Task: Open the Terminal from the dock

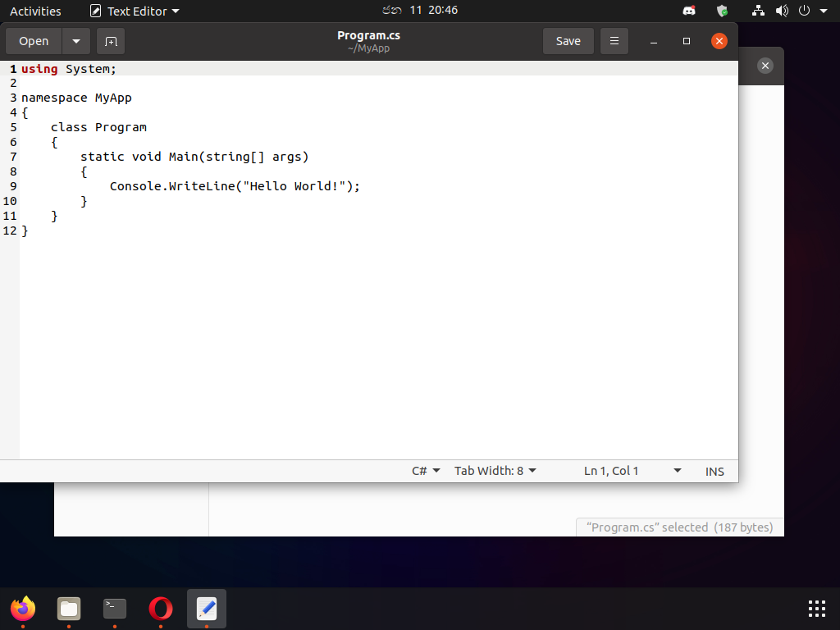Action: click(115, 609)
